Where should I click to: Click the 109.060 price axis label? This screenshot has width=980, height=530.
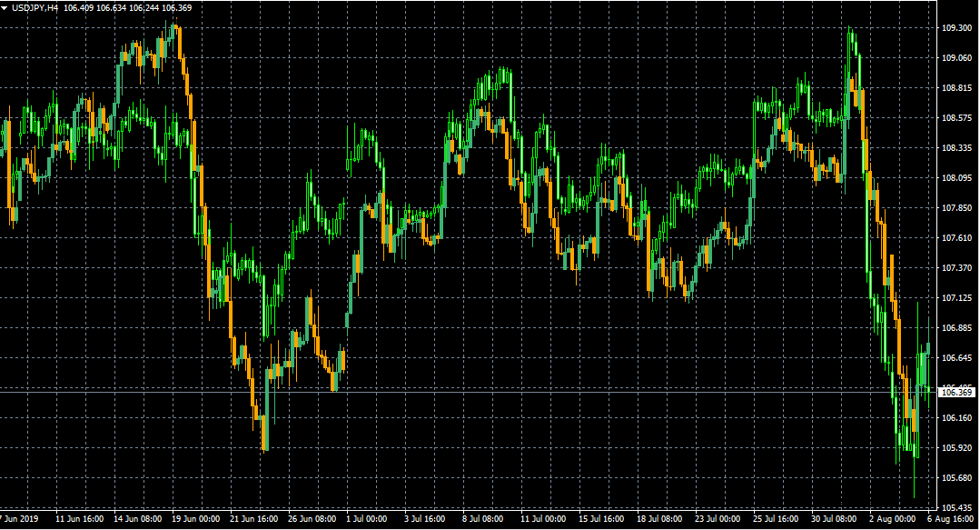click(956, 58)
